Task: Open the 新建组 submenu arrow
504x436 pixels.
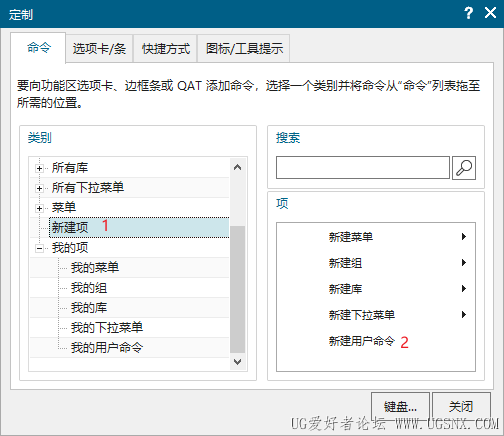Action: click(x=464, y=263)
